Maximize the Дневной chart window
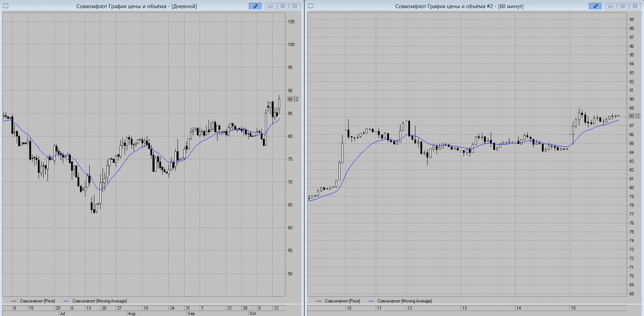The image size is (644, 316). click(283, 6)
